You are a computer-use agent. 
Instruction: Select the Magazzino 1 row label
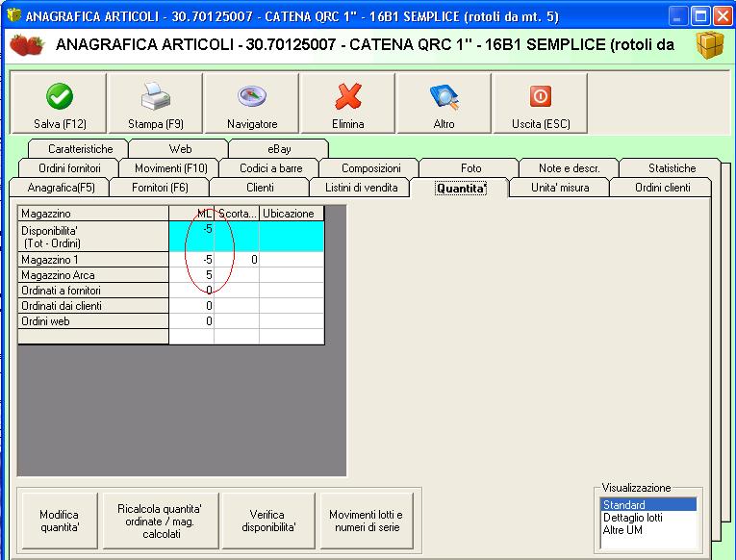(x=93, y=260)
